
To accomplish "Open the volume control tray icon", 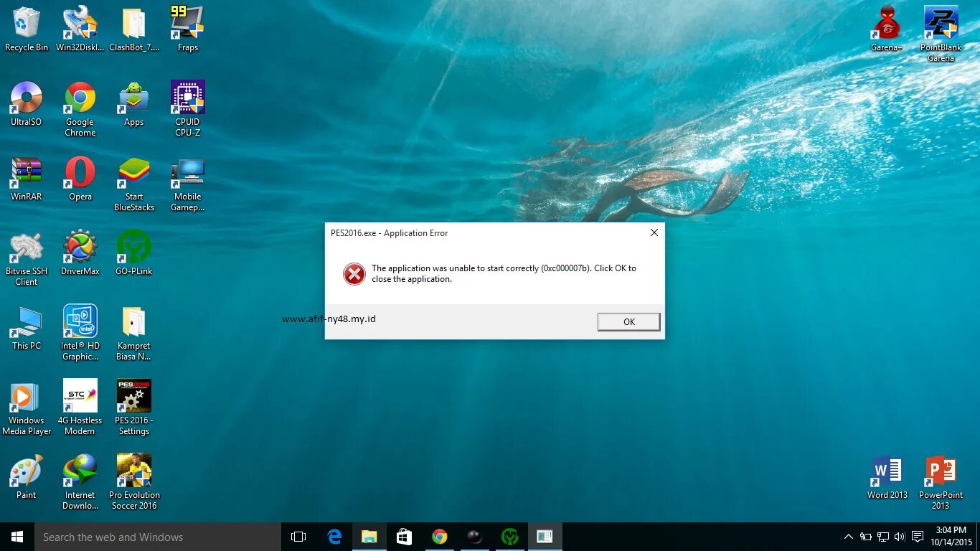I will coord(900,537).
